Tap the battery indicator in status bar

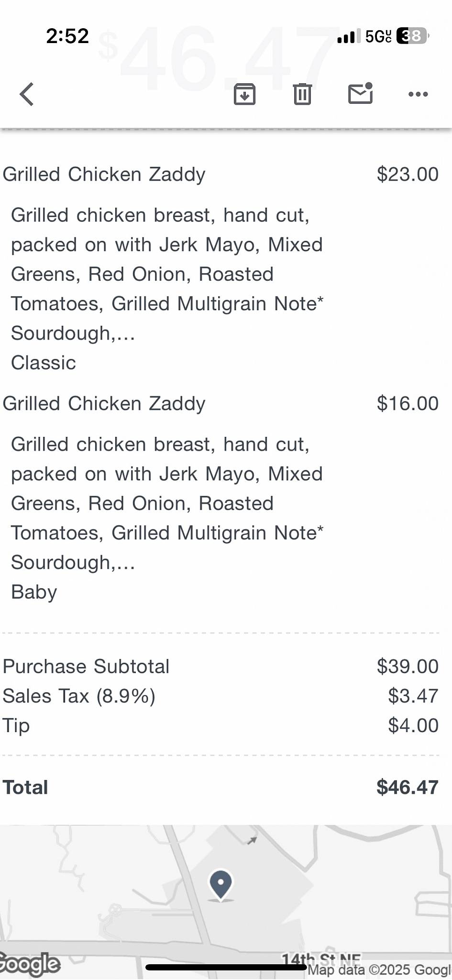pyautogui.click(x=412, y=36)
